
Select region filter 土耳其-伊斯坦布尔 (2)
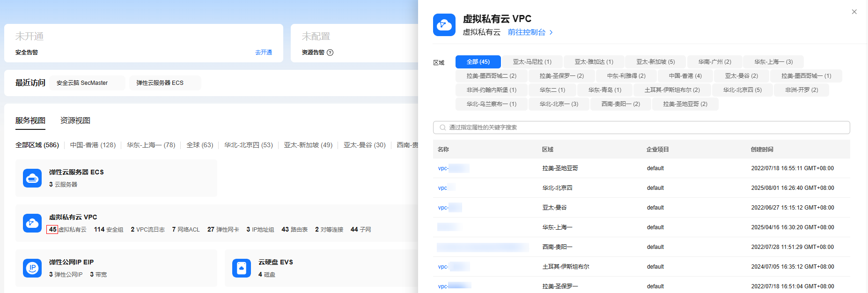click(x=672, y=90)
